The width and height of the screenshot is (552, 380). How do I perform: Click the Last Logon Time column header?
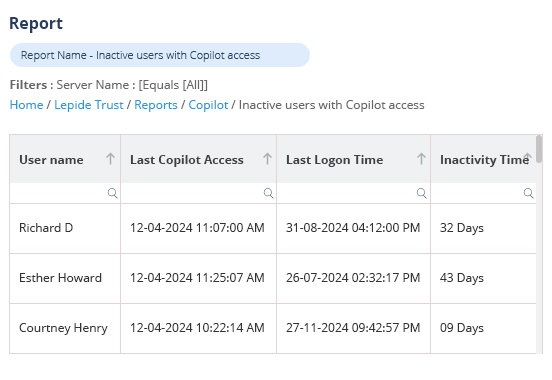tap(353, 159)
